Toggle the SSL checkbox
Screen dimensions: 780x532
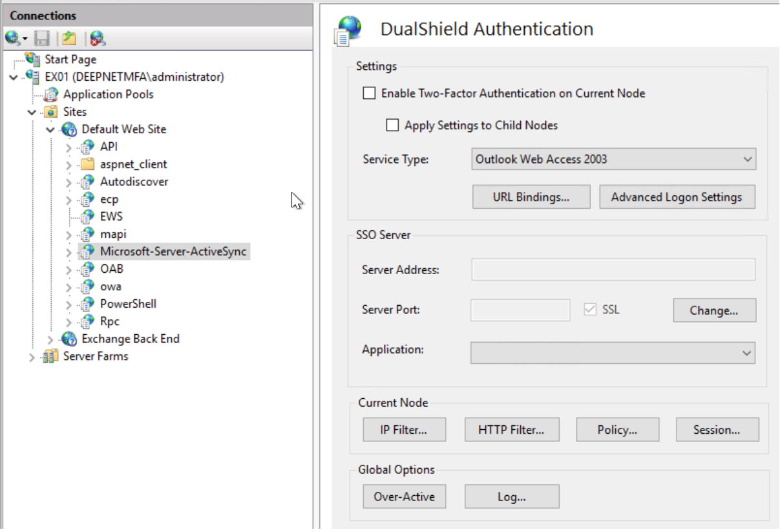point(589,310)
